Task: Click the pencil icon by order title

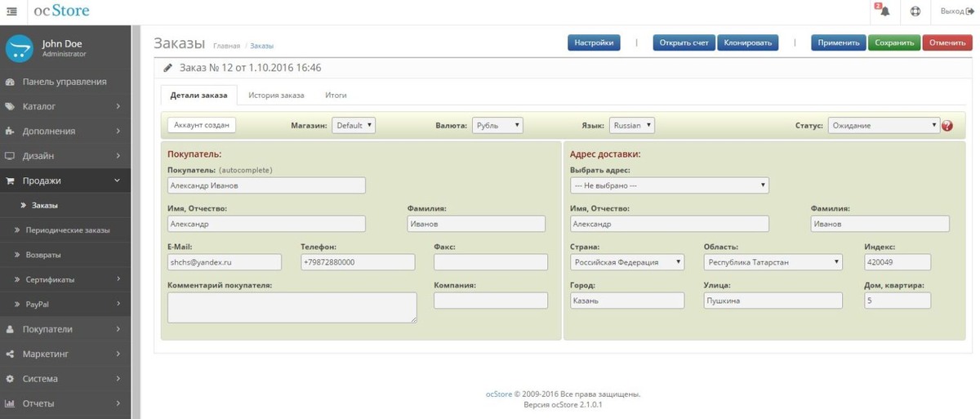Action: [x=167, y=68]
